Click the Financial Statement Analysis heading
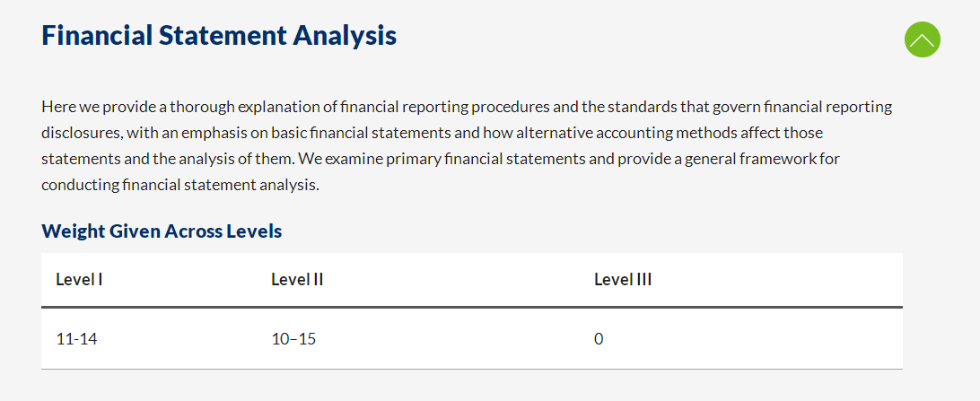This screenshot has width=980, height=401. tap(219, 35)
